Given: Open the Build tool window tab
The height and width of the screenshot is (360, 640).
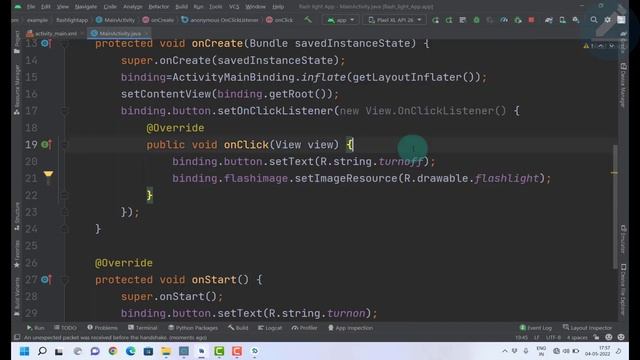Looking at the screenshot, I should click(238, 328).
